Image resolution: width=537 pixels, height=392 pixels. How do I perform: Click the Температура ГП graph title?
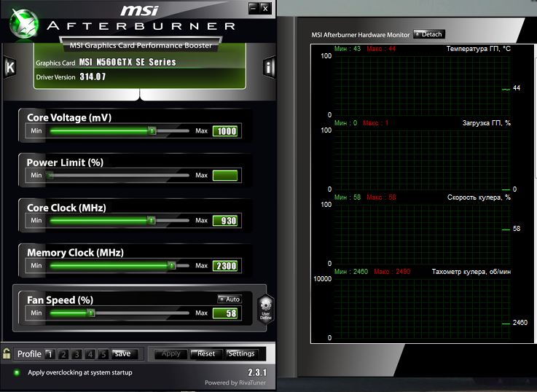coord(478,49)
